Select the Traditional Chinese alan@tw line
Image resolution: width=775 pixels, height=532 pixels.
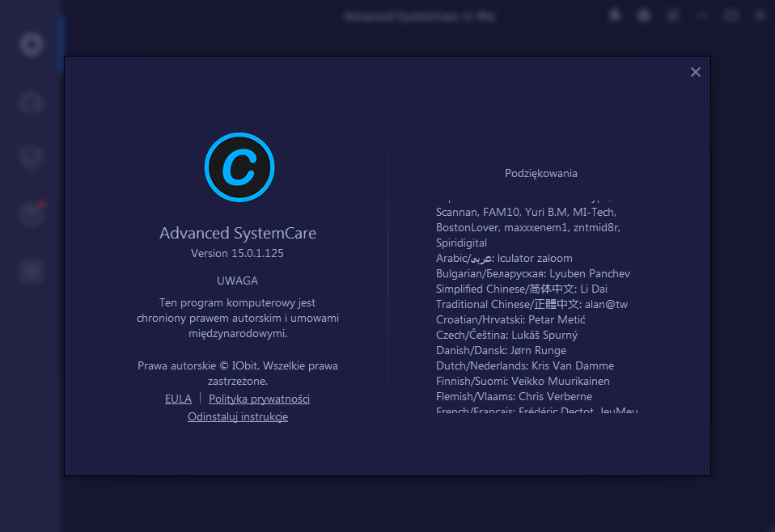[x=531, y=304]
